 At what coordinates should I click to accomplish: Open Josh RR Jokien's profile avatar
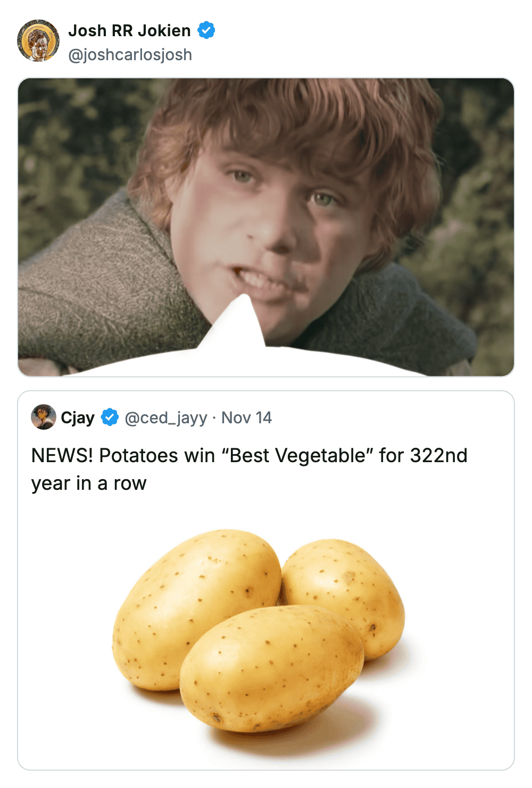pos(38,41)
